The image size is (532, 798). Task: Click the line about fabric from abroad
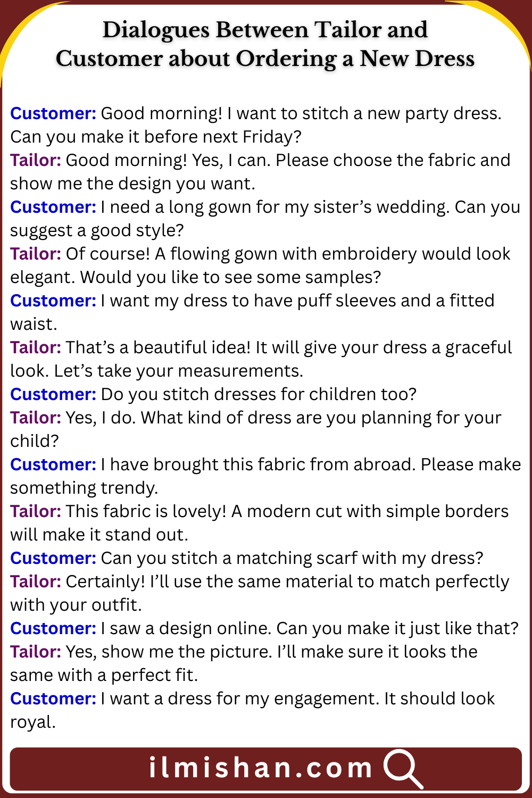click(x=310, y=464)
